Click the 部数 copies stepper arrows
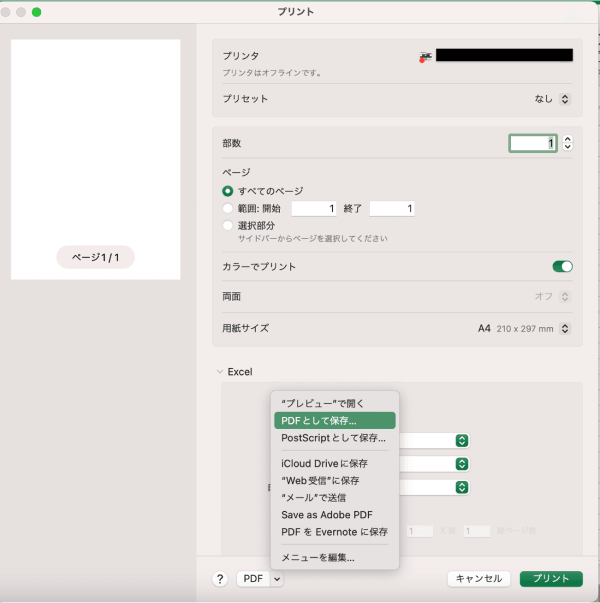Viewport: 600px width, 603px height. [568, 143]
